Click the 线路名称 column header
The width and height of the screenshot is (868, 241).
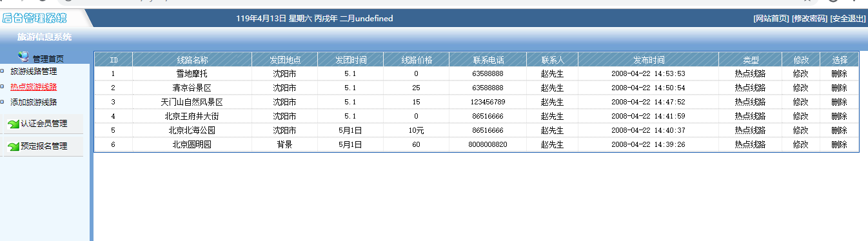point(192,59)
